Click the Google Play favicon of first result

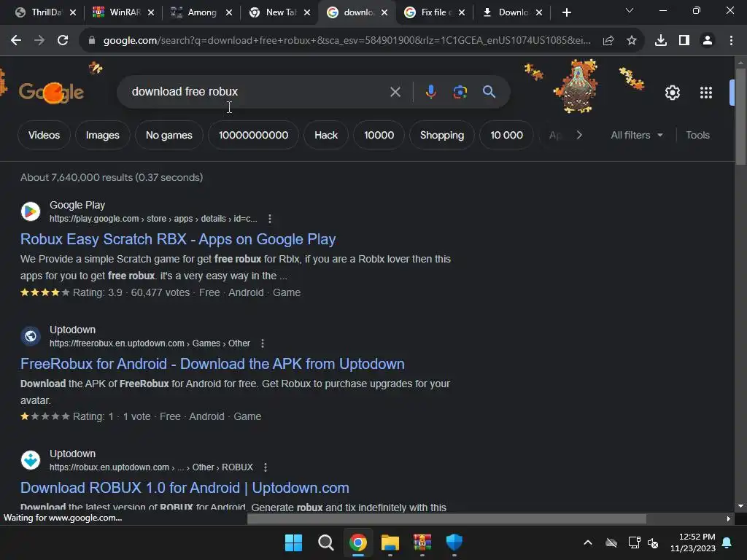point(31,211)
